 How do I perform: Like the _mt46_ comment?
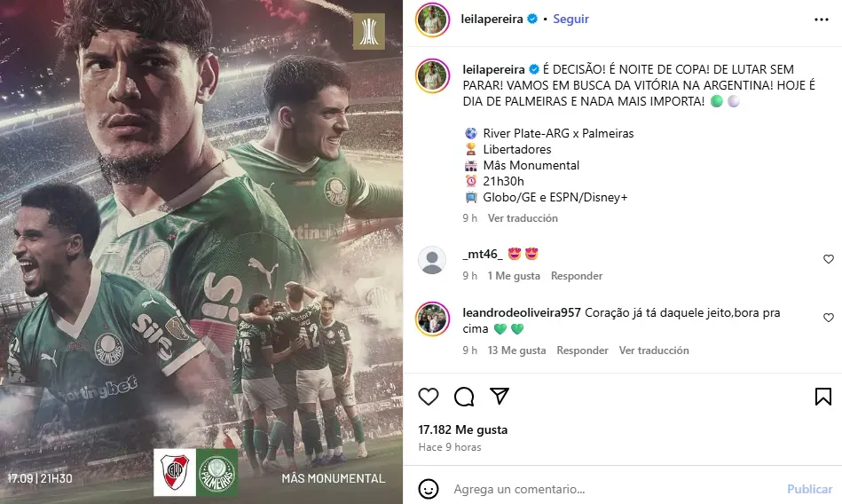click(829, 259)
